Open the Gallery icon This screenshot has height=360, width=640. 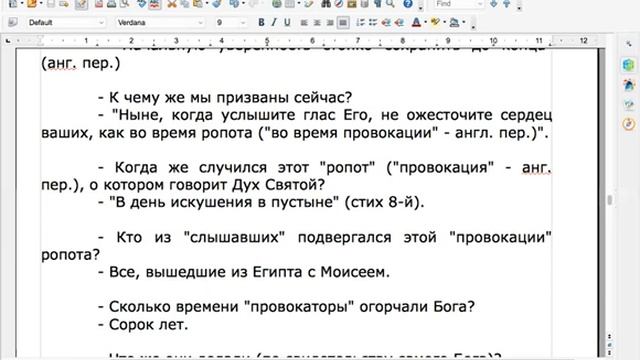point(351,4)
